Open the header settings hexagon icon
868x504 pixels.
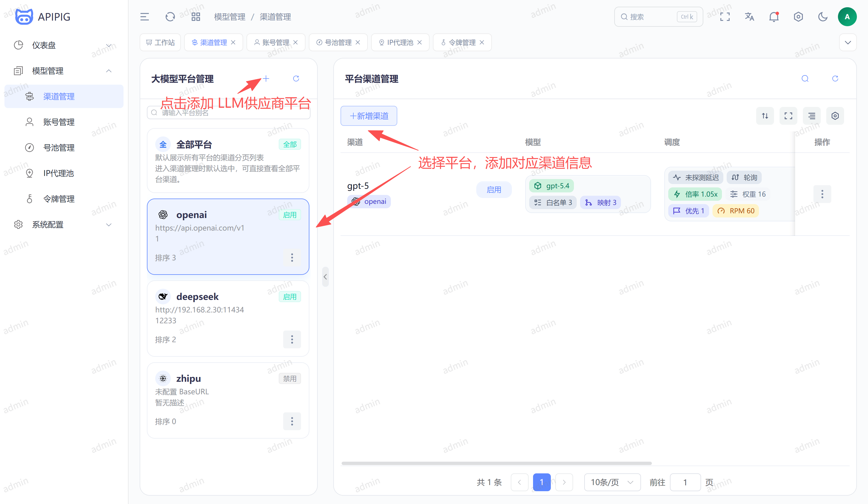pyautogui.click(x=798, y=16)
